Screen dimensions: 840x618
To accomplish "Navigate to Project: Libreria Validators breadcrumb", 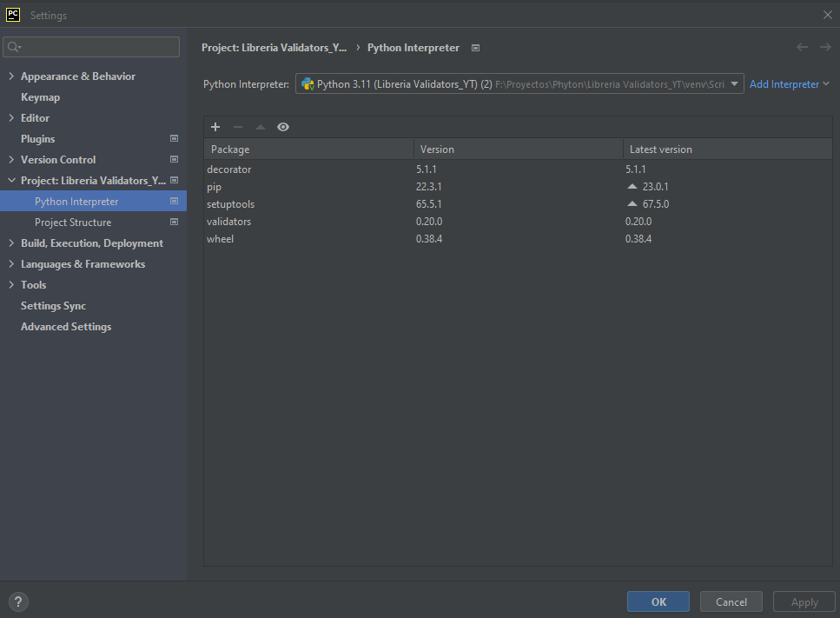I will coord(274,48).
